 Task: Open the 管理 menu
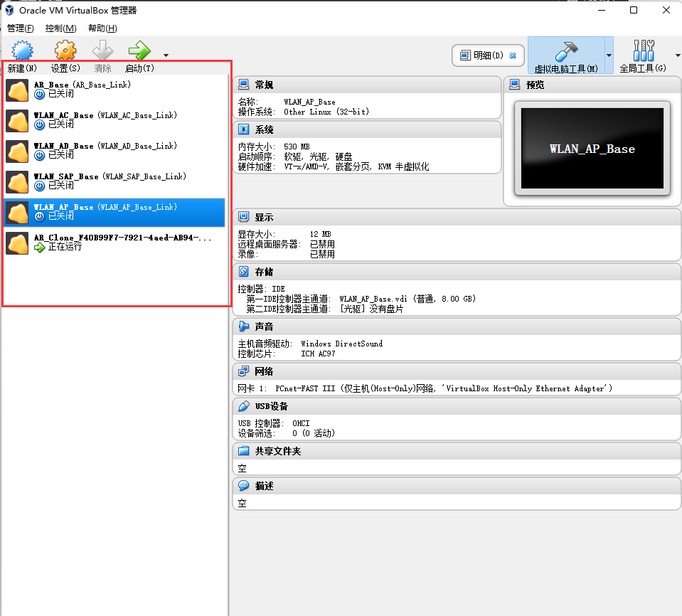click(x=21, y=28)
